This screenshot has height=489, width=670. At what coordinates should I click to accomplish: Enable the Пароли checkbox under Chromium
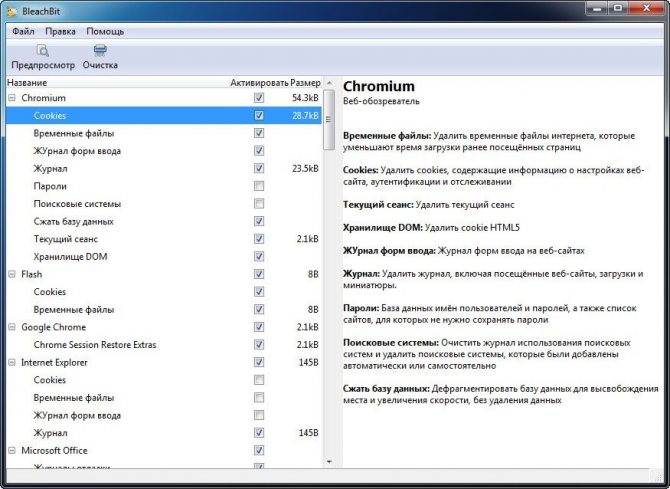(259, 186)
